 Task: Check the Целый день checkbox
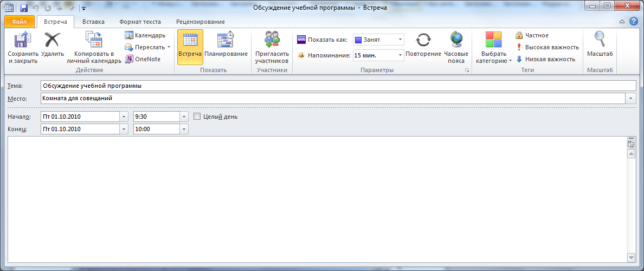[x=197, y=117]
